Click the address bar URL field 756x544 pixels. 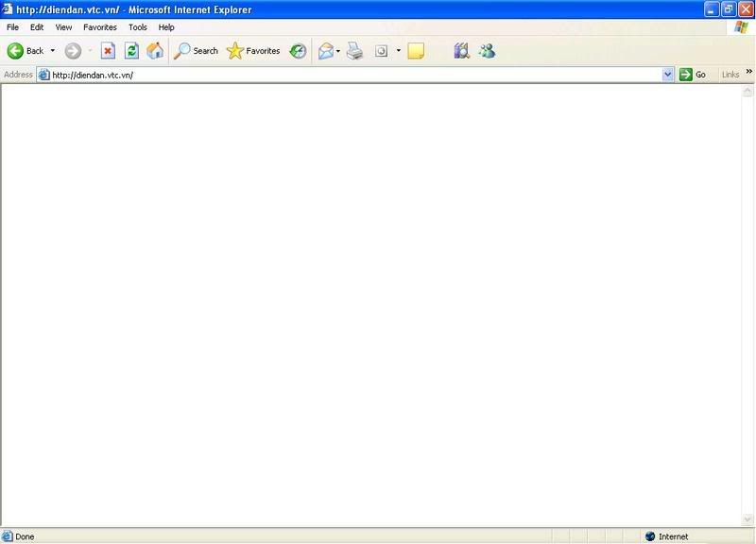356,75
